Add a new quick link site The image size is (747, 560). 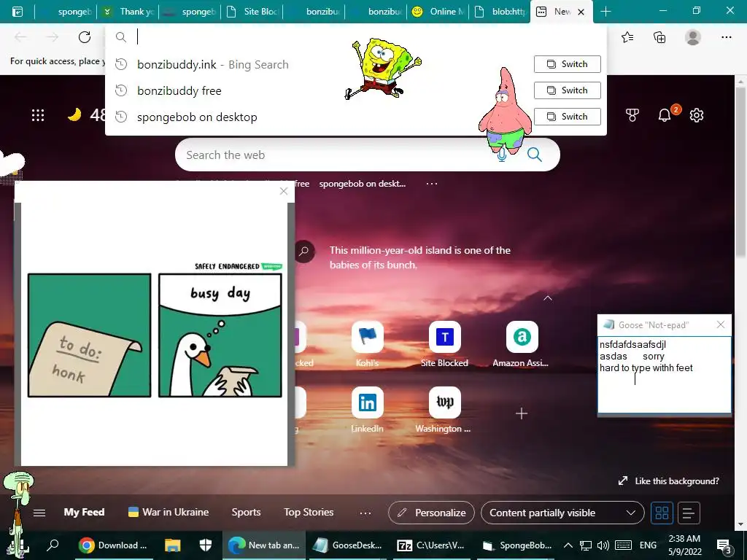522,413
